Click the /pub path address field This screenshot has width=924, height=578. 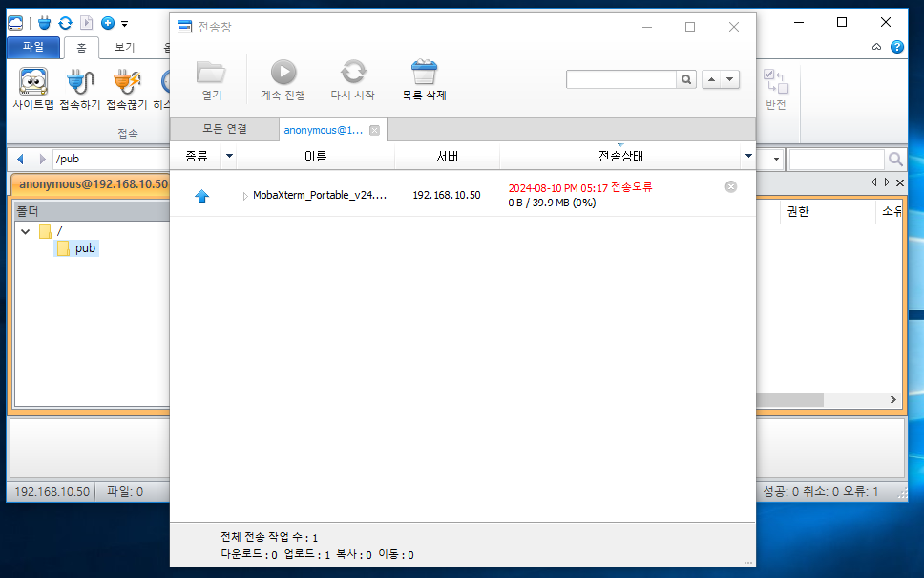click(x=111, y=159)
